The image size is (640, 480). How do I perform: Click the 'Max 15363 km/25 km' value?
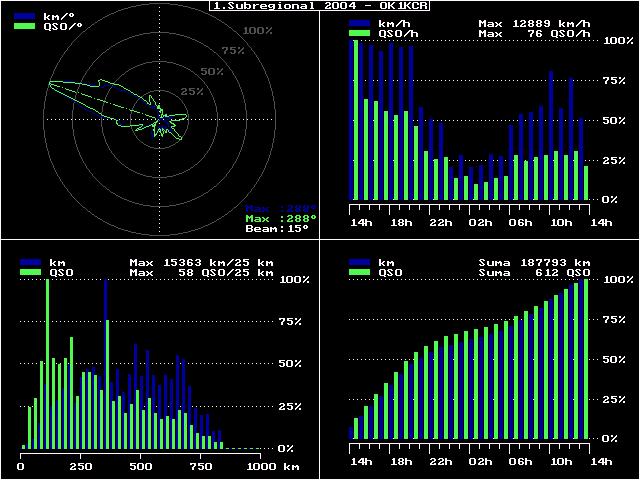point(201,262)
